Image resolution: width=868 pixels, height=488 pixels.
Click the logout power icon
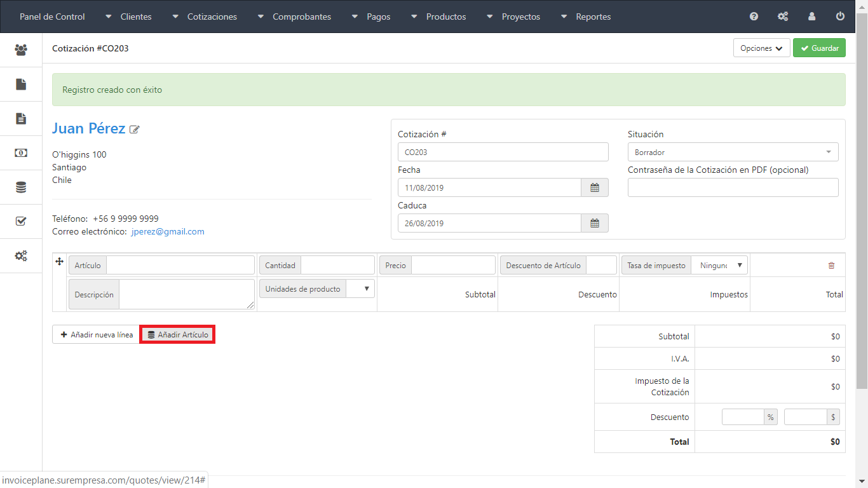coord(840,17)
